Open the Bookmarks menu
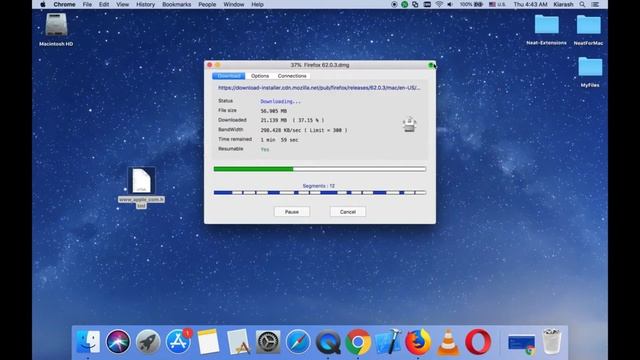The height and width of the screenshot is (360, 640). pos(176,4)
